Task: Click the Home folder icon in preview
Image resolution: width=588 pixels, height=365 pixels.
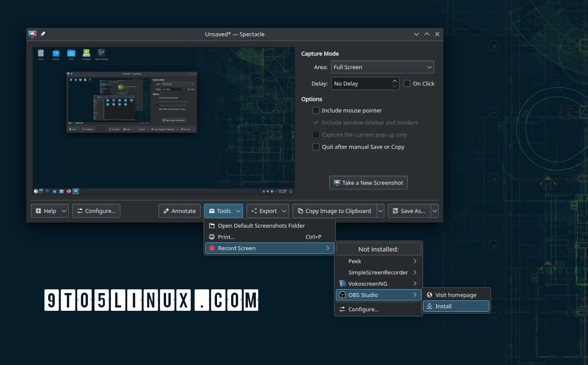Action: tap(71, 53)
